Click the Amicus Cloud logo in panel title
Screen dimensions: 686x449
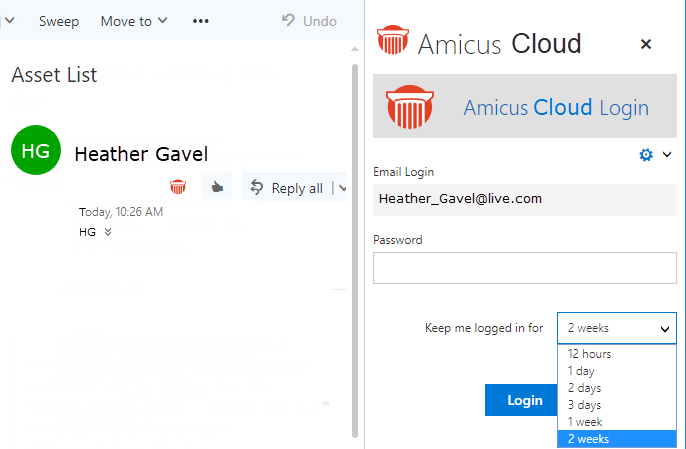pos(392,40)
